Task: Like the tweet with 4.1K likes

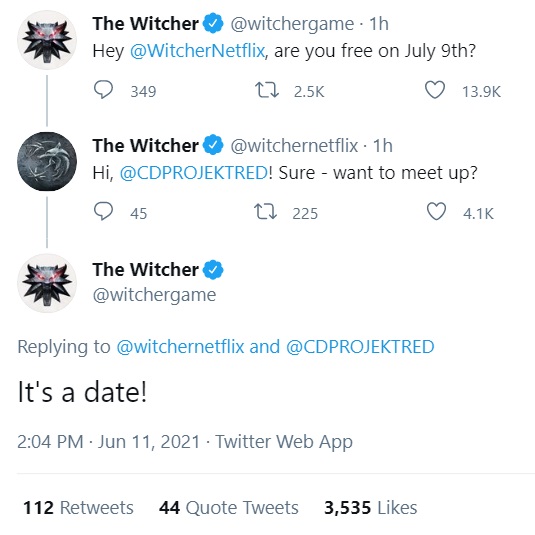Action: [436, 212]
